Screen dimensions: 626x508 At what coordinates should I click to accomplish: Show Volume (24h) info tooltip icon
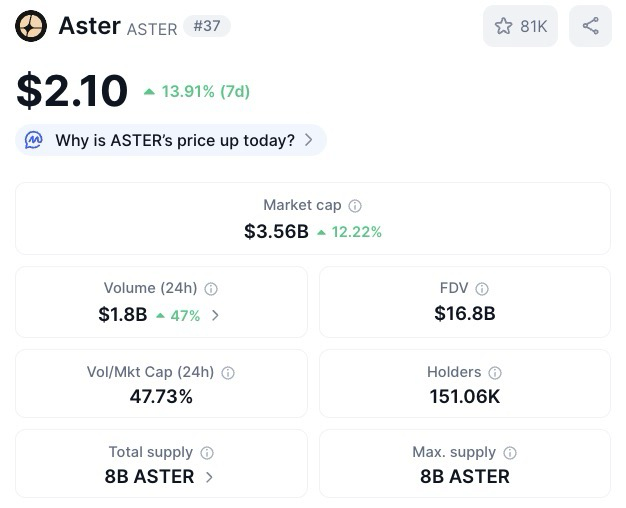[211, 289]
